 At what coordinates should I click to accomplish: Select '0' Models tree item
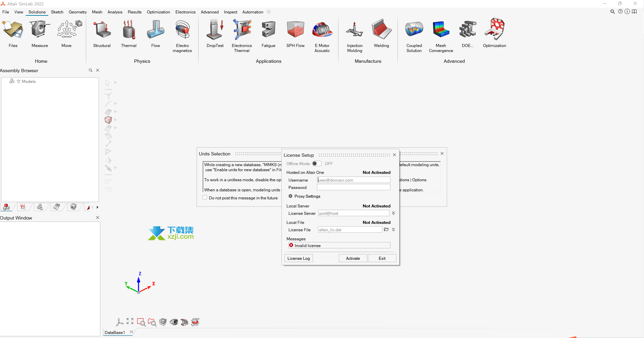[x=22, y=81]
